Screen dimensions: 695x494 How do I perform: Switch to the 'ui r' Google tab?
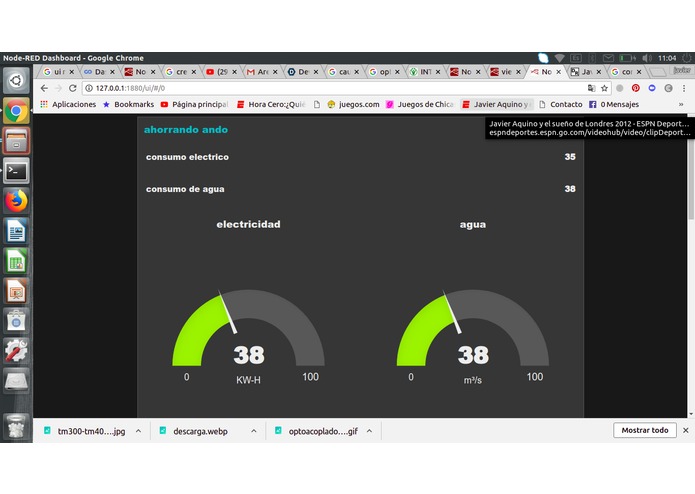(x=59, y=72)
